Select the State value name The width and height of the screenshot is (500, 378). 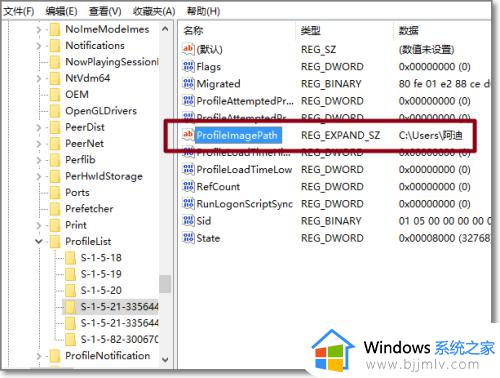tap(208, 238)
